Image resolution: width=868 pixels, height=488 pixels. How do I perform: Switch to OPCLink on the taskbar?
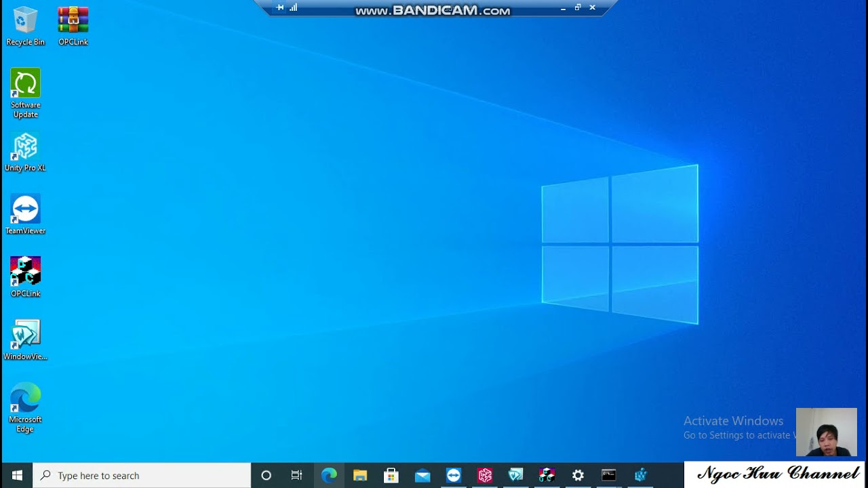(x=547, y=476)
